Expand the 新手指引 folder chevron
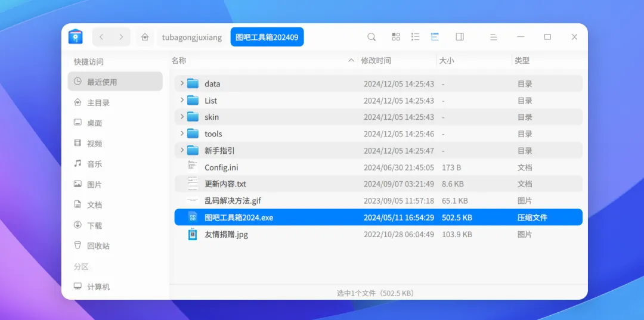Viewport: 644px width, 320px height. point(182,150)
